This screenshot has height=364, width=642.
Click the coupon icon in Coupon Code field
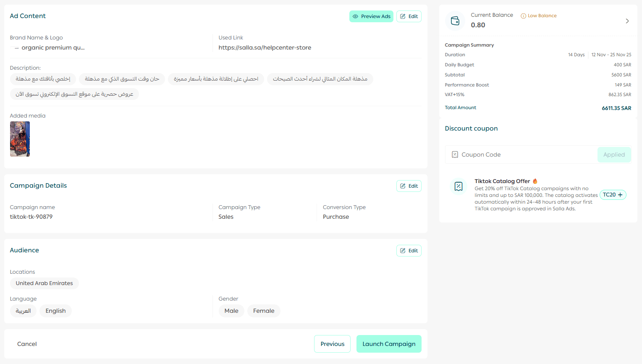coord(455,155)
